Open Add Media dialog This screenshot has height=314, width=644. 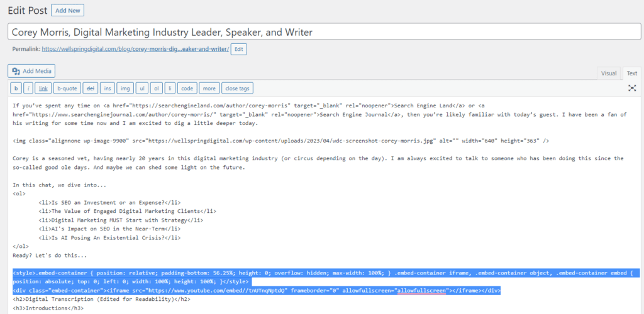[31, 71]
